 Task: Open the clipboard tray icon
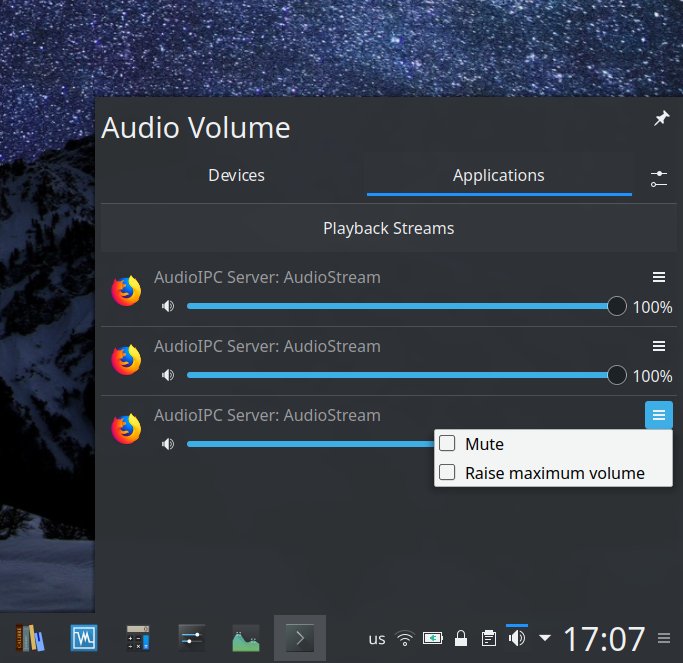[x=489, y=639]
